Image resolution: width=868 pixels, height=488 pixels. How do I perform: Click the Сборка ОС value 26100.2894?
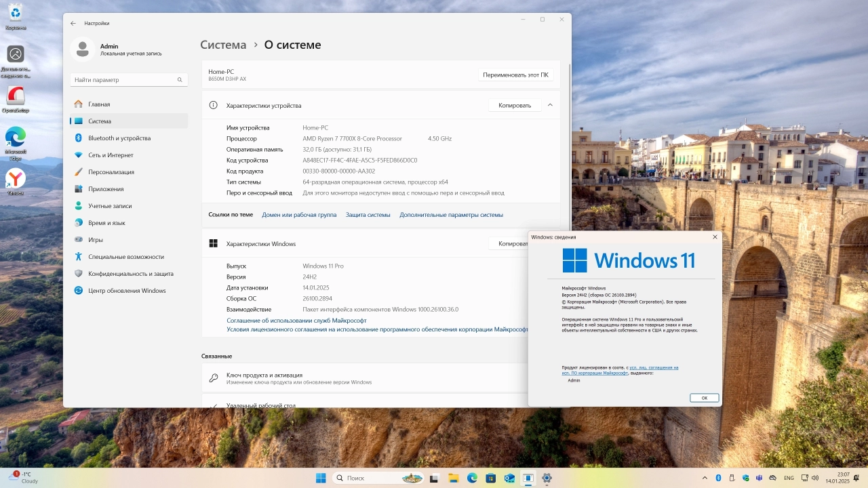pos(317,298)
